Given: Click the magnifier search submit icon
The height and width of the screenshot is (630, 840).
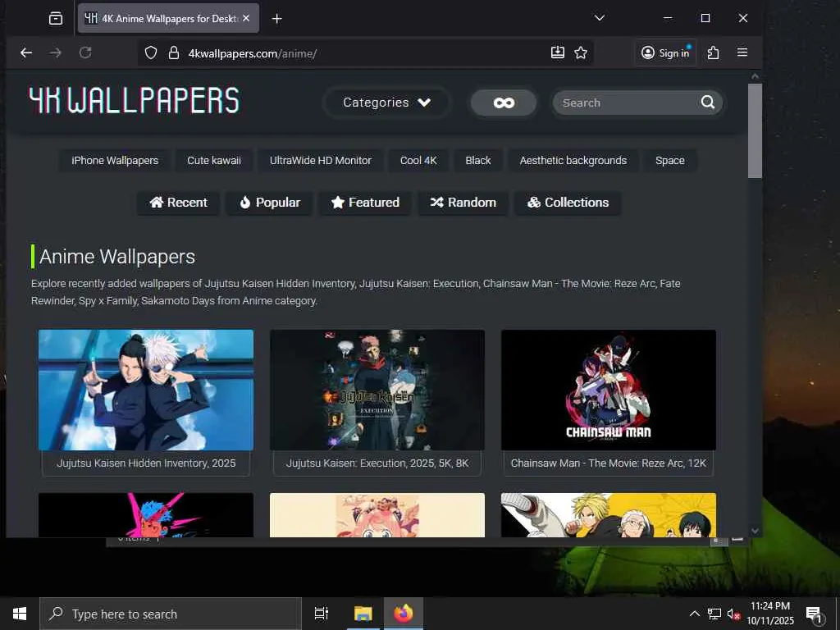Looking at the screenshot, I should (x=708, y=102).
